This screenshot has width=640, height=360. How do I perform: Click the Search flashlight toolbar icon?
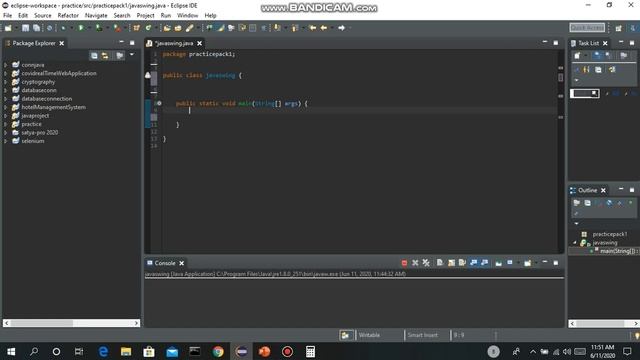pos(189,28)
